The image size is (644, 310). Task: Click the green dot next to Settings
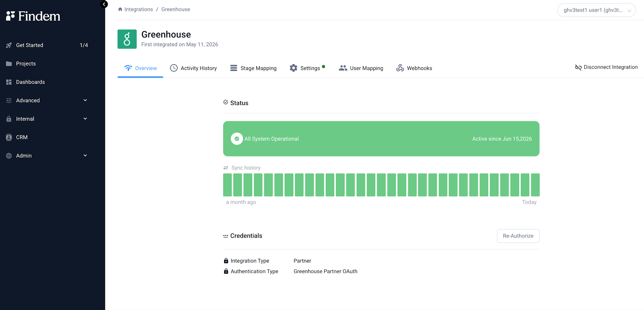[324, 67]
